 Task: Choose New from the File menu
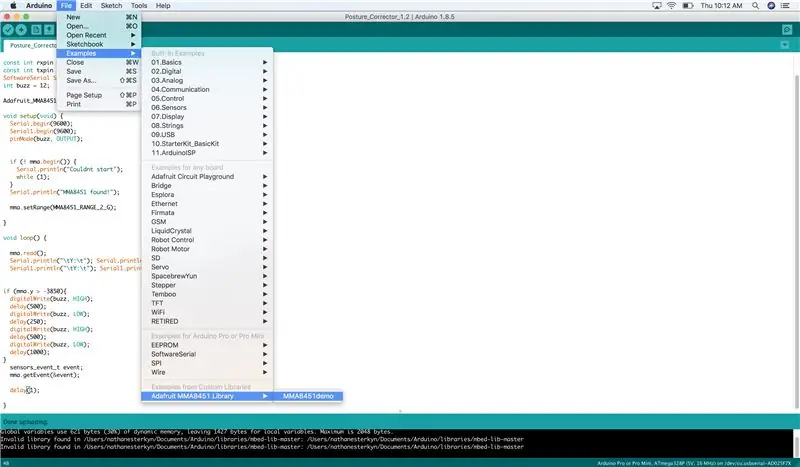(99, 17)
